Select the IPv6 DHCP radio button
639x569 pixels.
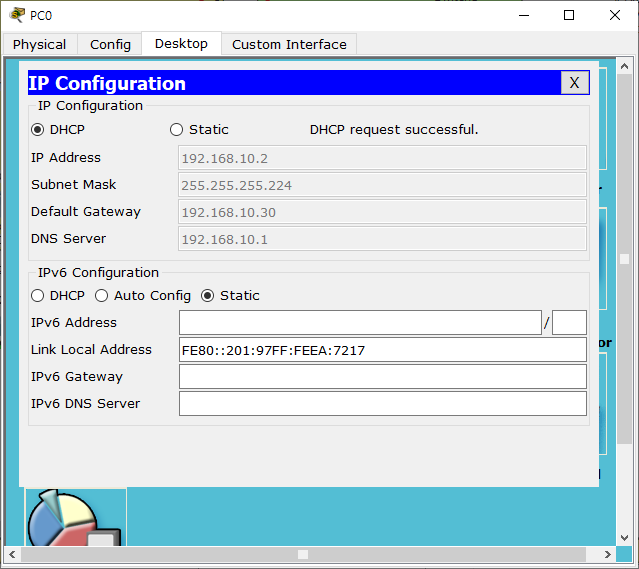(37, 296)
